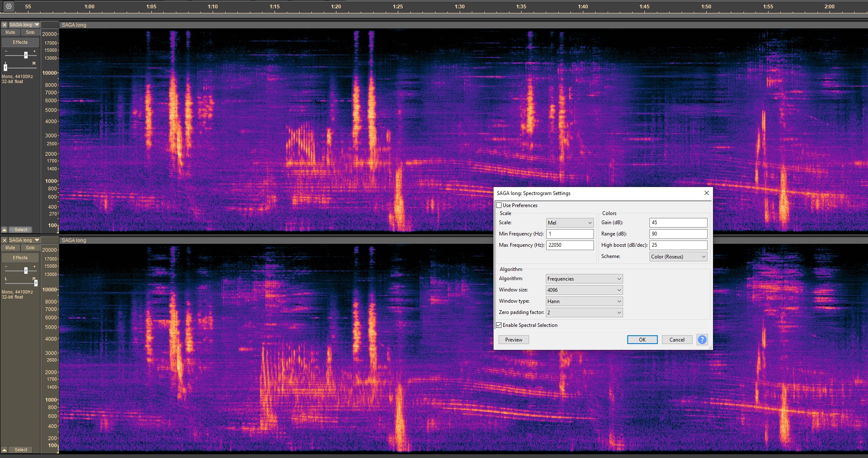
Task: Click the 270 label on the upper frequency scale
Action: click(x=53, y=214)
